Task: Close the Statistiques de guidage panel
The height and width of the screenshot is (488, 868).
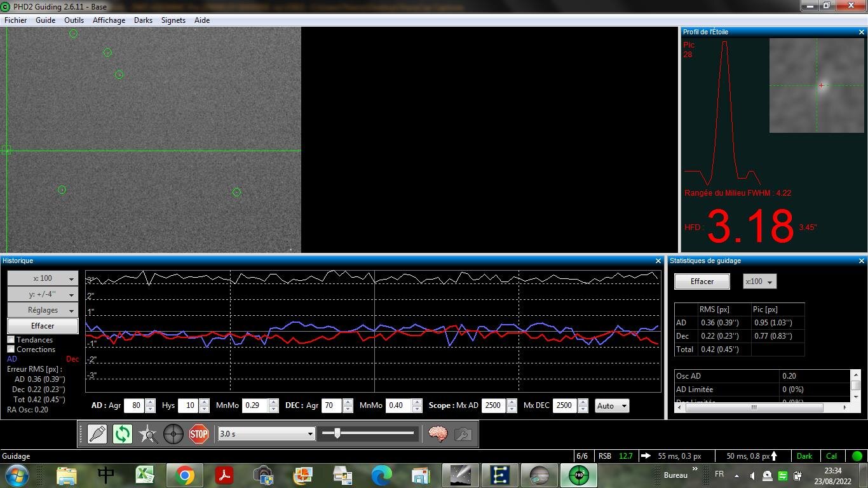Action: (862, 261)
